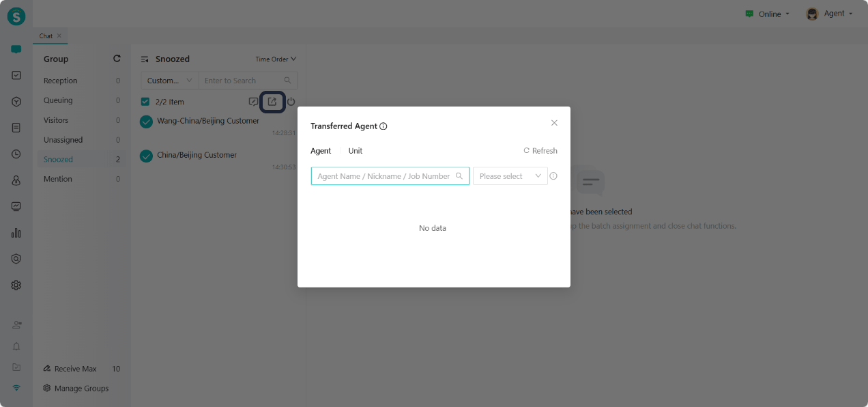Click the power icon to close chats
This screenshot has height=407, width=868.
[291, 102]
